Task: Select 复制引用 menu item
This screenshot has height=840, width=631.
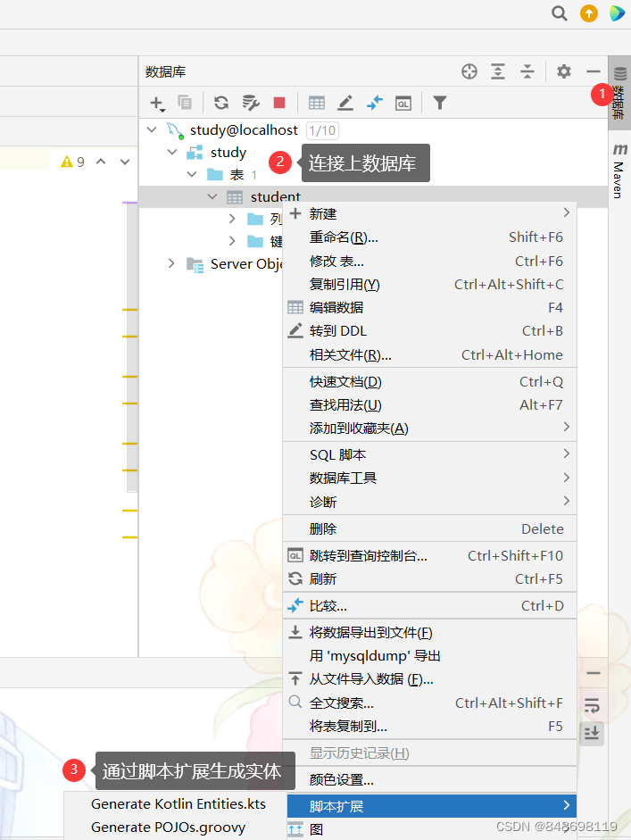Action: (429, 285)
